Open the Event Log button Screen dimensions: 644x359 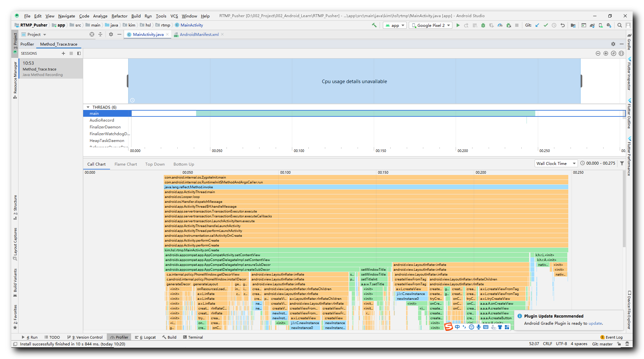(611, 337)
